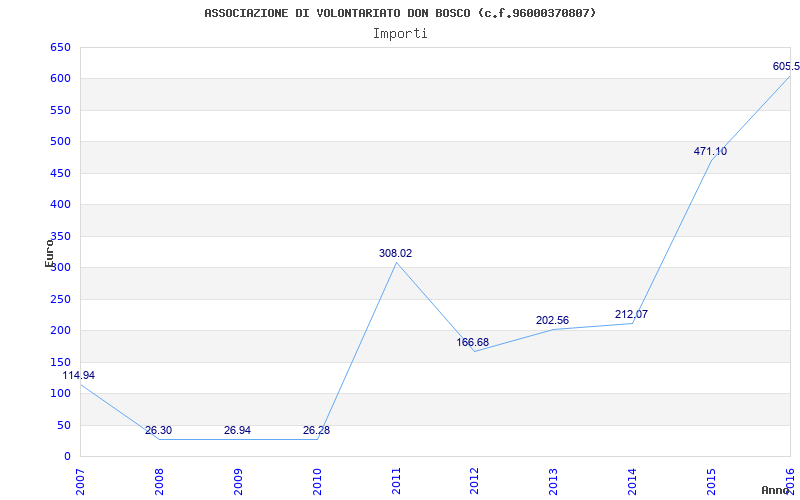This screenshot has width=800, height=500.
Task: Click the 600 y-axis tick label
Action: click(60, 79)
